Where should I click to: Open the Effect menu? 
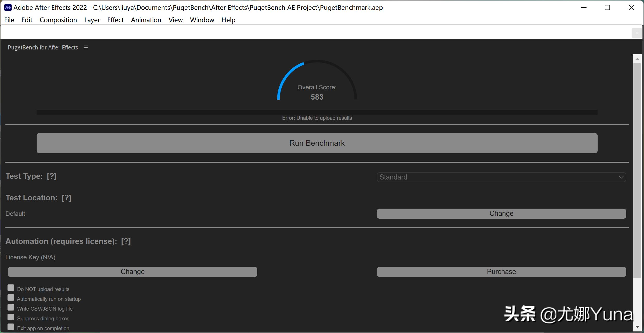pyautogui.click(x=115, y=20)
